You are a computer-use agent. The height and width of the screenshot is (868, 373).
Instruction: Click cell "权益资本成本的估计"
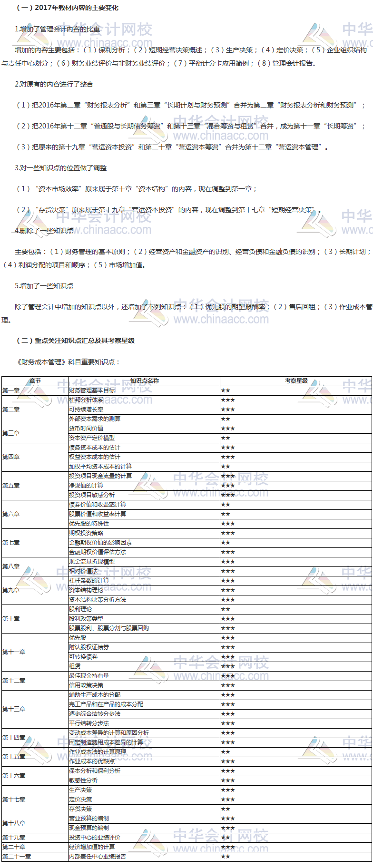pos(144,457)
